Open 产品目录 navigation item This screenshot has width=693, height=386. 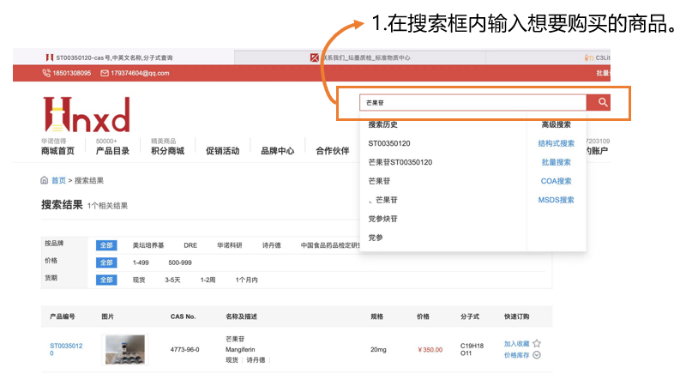(x=113, y=151)
